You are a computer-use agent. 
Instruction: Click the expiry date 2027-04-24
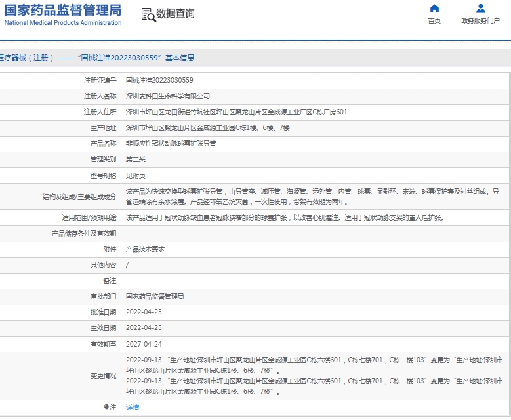pos(144,344)
